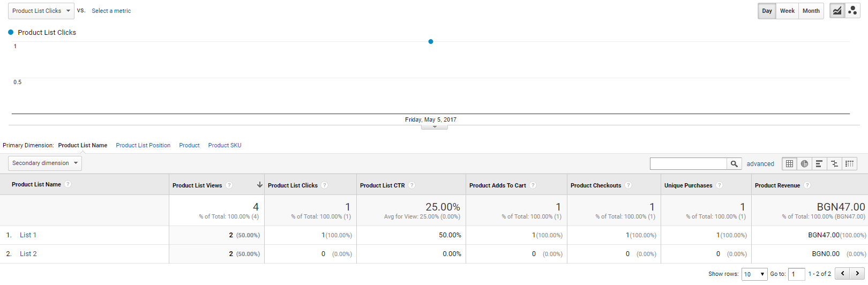Screen dimensions: 868x285
Task: Open the Show rows dropdown
Action: coord(754,274)
